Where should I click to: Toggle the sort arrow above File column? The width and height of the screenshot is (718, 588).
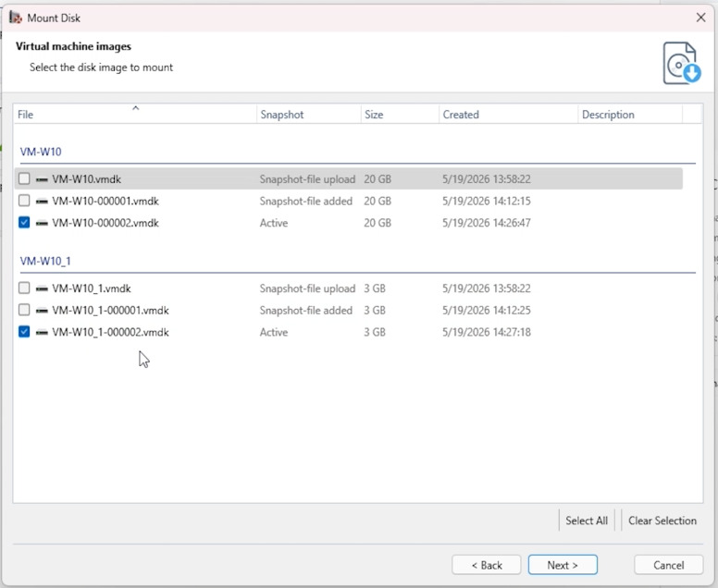(135, 108)
